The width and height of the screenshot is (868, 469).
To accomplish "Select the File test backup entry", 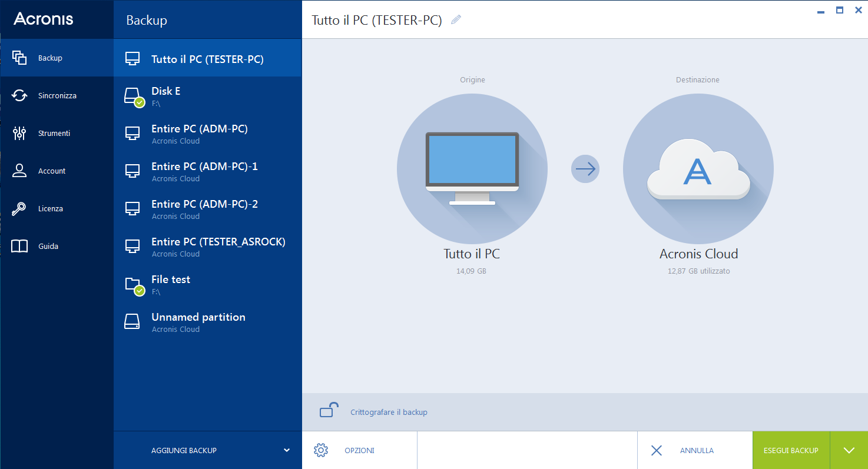I will click(x=207, y=284).
